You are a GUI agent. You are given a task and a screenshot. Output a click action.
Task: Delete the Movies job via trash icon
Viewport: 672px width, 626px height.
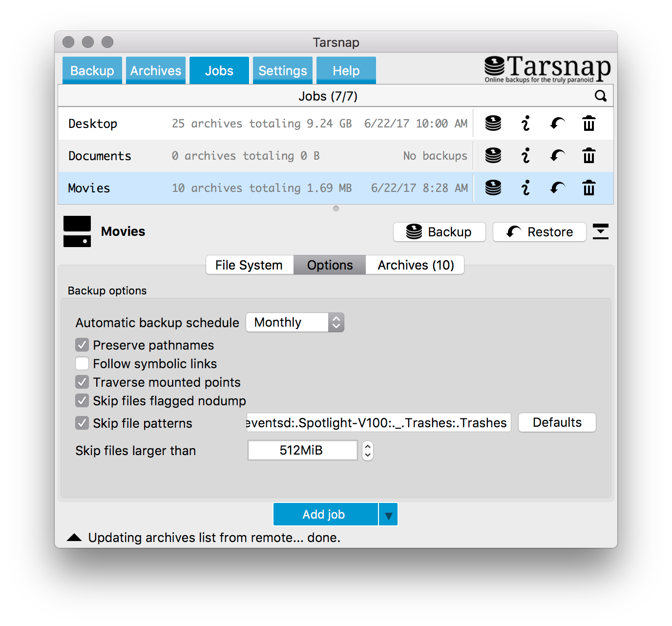coord(589,188)
